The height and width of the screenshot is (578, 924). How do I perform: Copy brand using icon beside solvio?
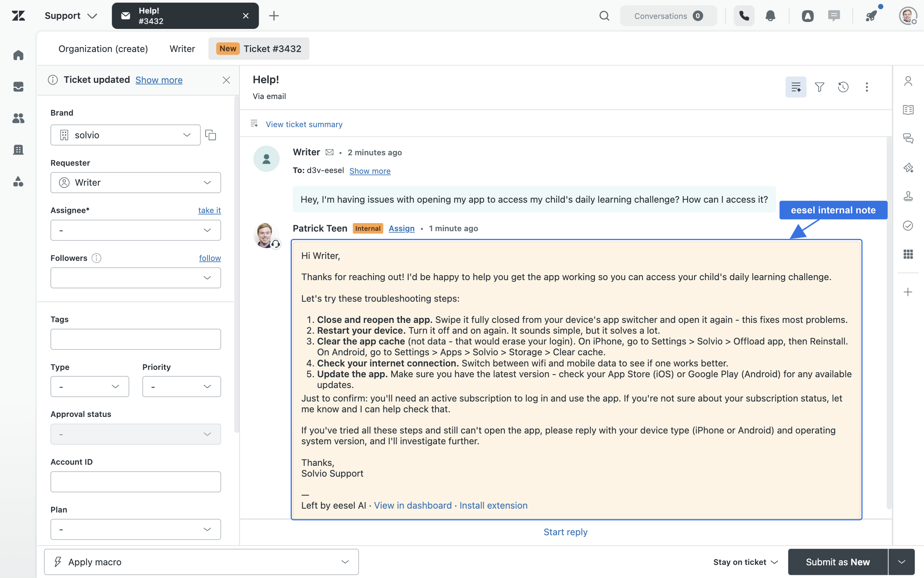point(211,135)
